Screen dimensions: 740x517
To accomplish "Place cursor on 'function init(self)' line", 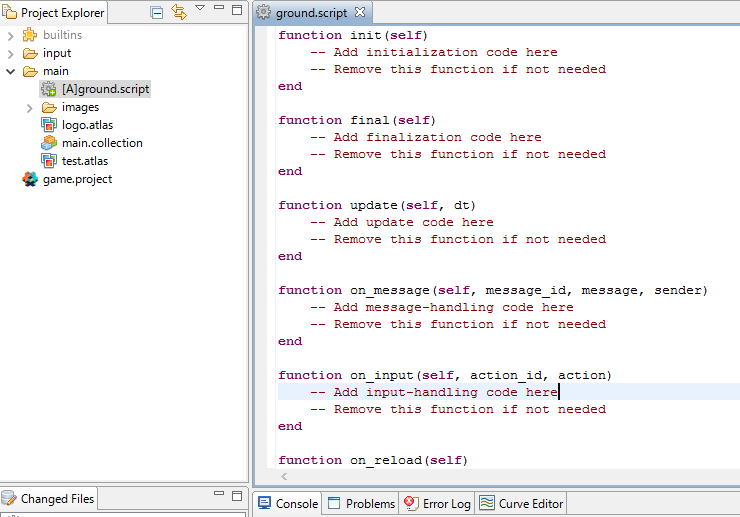I will click(x=353, y=35).
